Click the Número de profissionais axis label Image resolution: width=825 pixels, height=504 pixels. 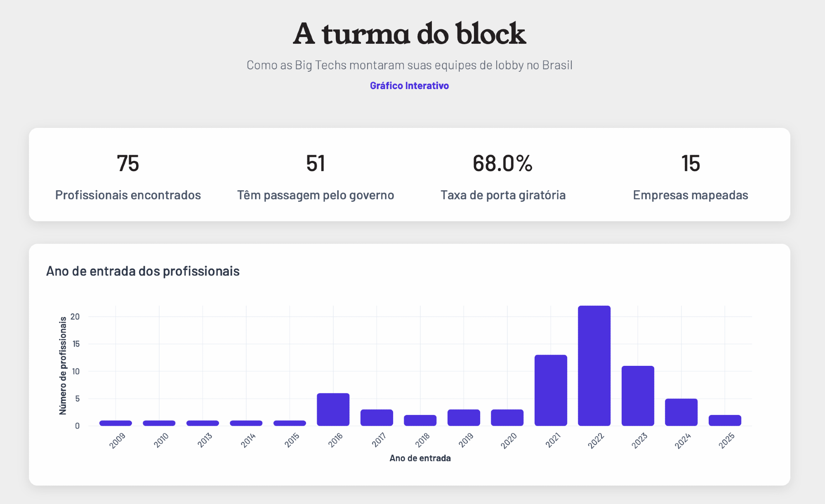(63, 365)
